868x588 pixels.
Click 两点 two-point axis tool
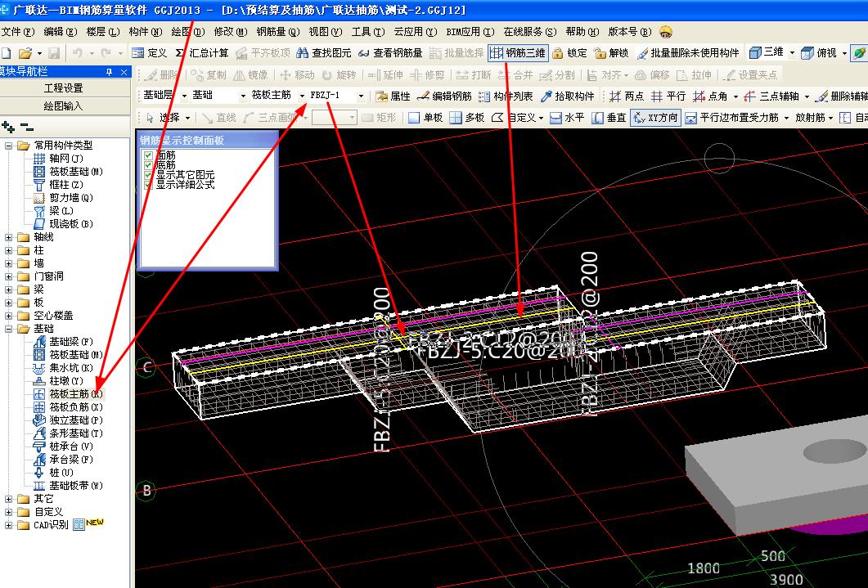coord(627,97)
